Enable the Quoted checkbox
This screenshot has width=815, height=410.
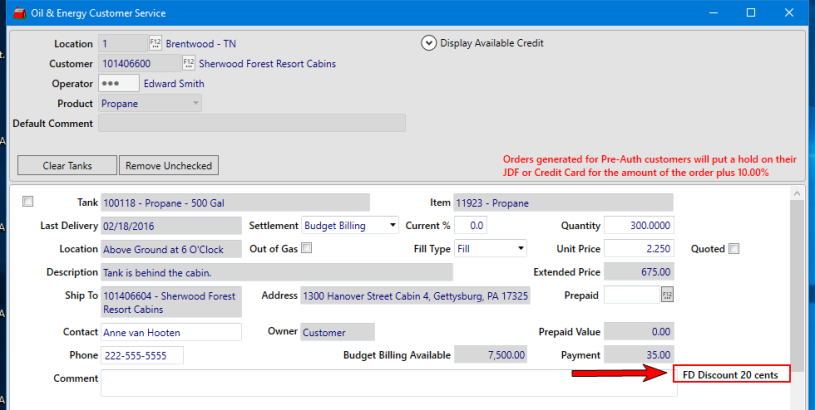coord(735,249)
